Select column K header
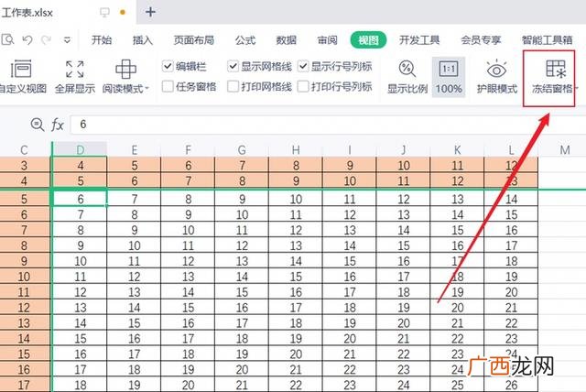Viewport: 586px width, 392px height. click(457, 150)
